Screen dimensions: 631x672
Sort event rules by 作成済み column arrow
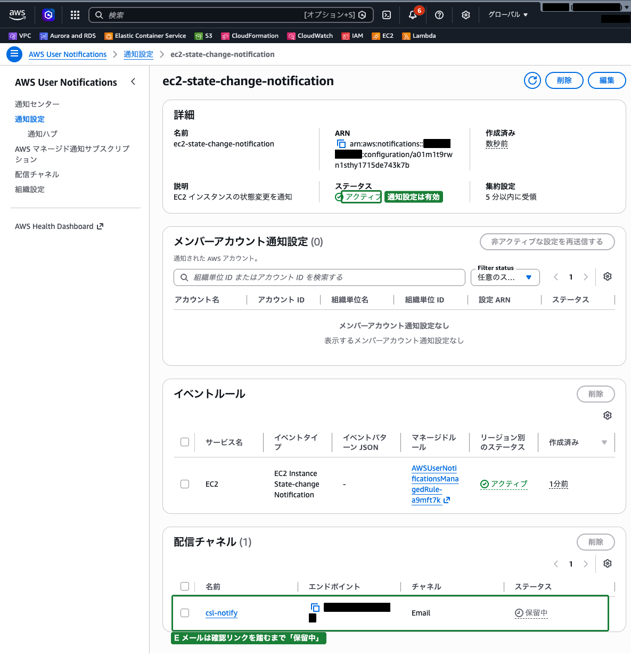coord(604,442)
